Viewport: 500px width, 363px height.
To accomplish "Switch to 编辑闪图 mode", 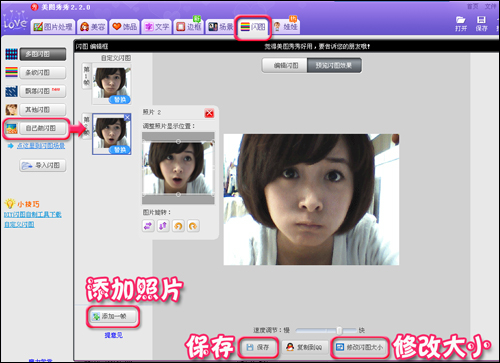I will click(x=285, y=66).
